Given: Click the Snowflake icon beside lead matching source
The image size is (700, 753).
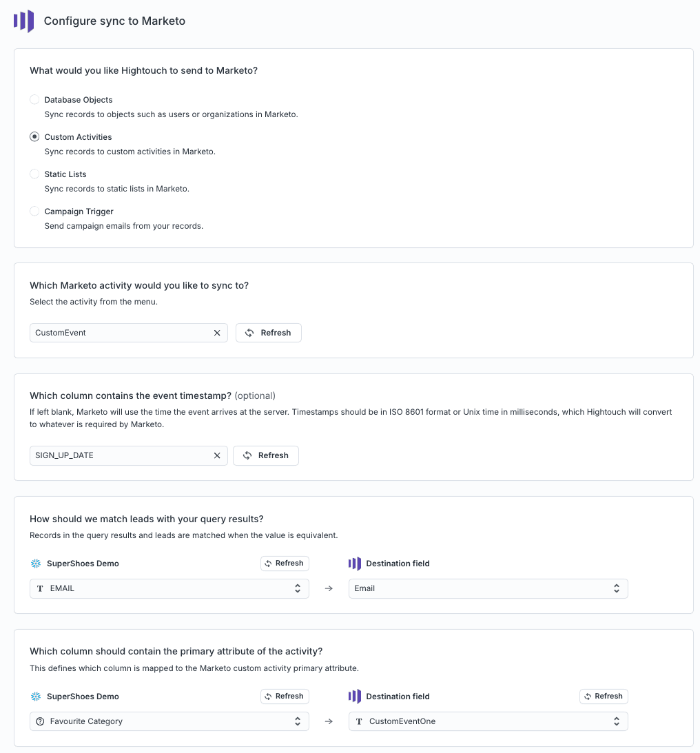Looking at the screenshot, I should 36,564.
